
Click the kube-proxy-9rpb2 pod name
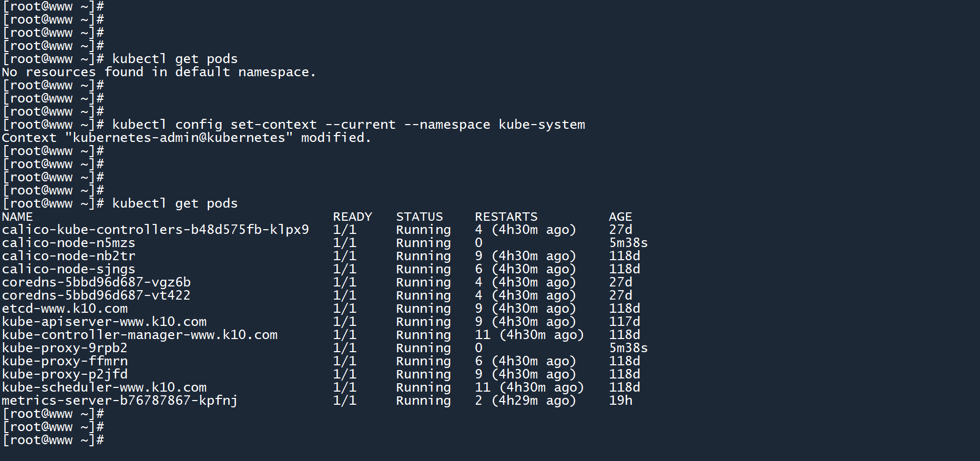[x=65, y=348]
